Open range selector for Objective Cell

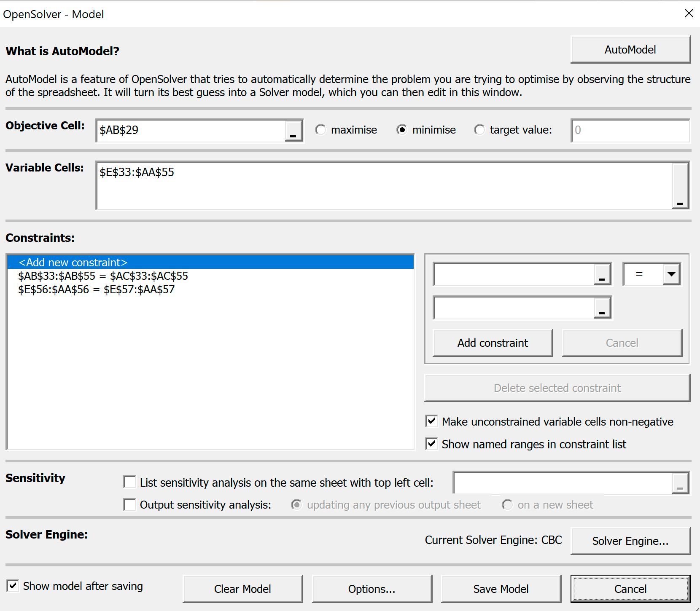[x=293, y=131]
